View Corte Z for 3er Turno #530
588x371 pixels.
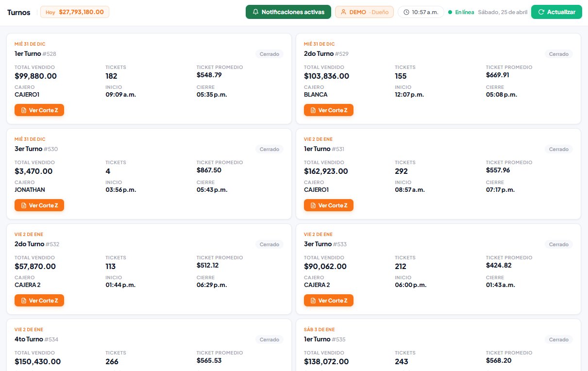39,205
